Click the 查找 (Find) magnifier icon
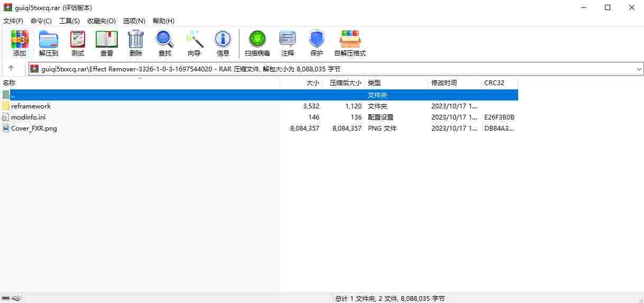644x303 pixels. tap(165, 39)
